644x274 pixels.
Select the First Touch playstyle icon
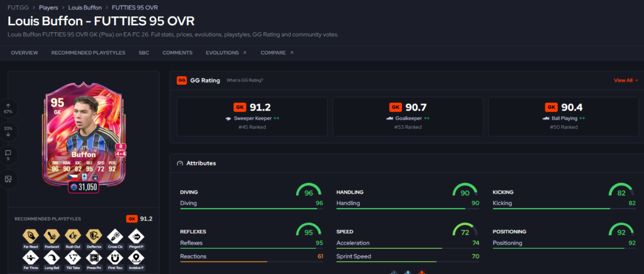point(115,258)
